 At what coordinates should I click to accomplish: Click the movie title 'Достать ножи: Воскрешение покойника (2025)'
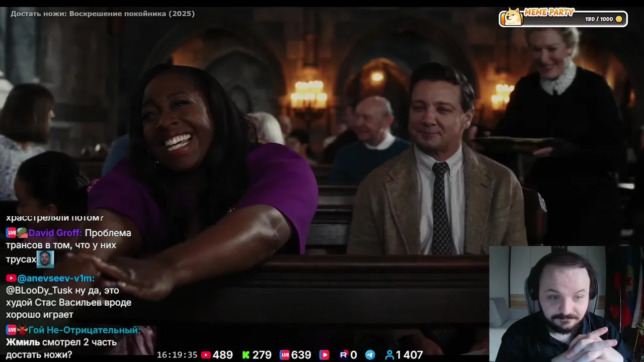pos(103,14)
